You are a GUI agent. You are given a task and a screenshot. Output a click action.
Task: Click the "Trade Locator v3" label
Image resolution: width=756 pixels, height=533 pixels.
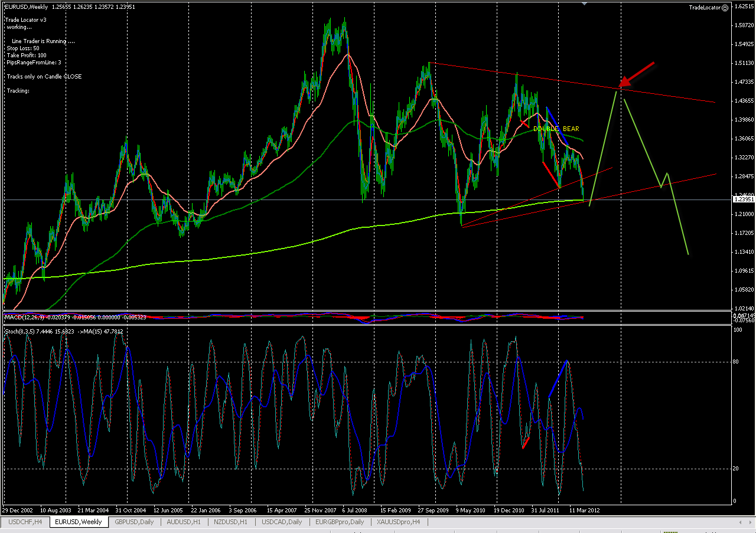25,19
